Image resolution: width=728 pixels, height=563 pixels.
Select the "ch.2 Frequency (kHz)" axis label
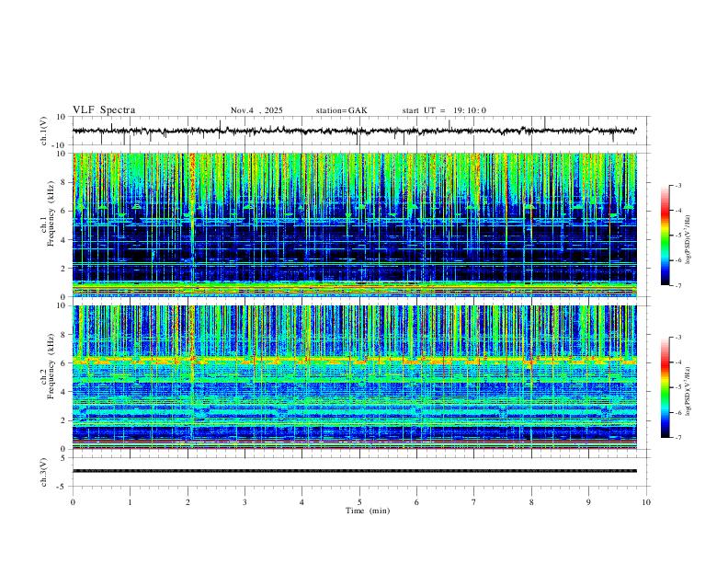[48, 366]
